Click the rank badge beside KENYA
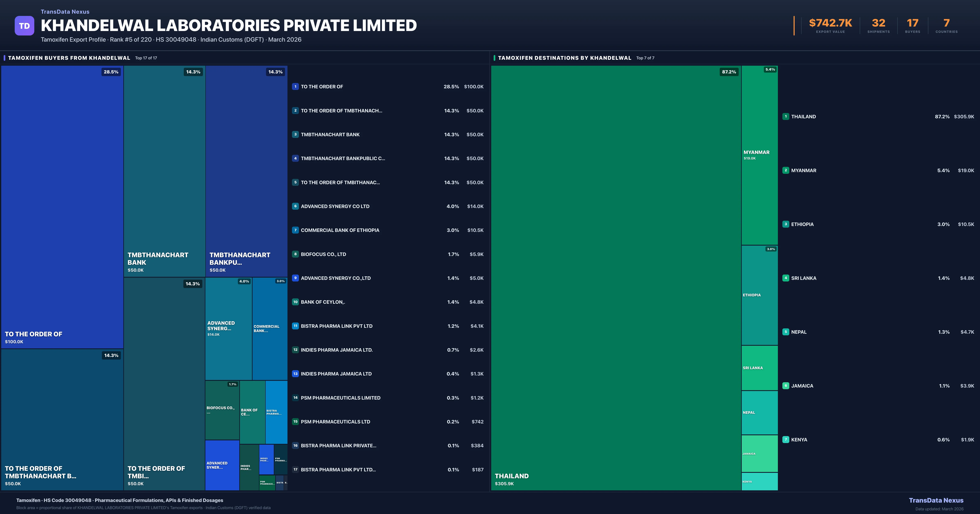980x514 pixels. tap(786, 440)
